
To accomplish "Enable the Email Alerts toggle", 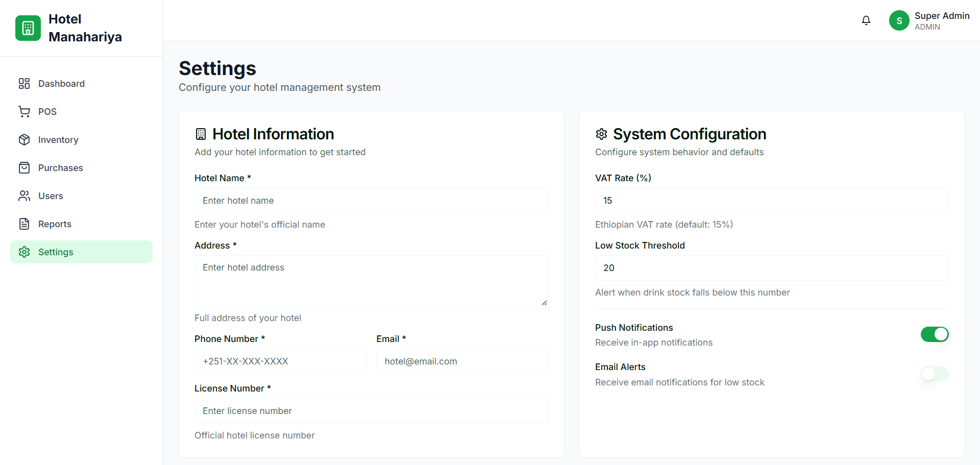I will coord(934,374).
